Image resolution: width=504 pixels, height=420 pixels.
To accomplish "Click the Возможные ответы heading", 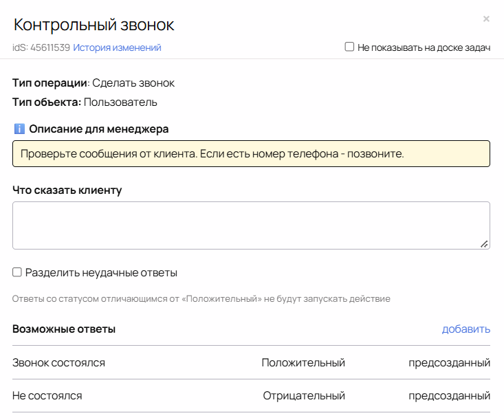I will coord(64,329).
